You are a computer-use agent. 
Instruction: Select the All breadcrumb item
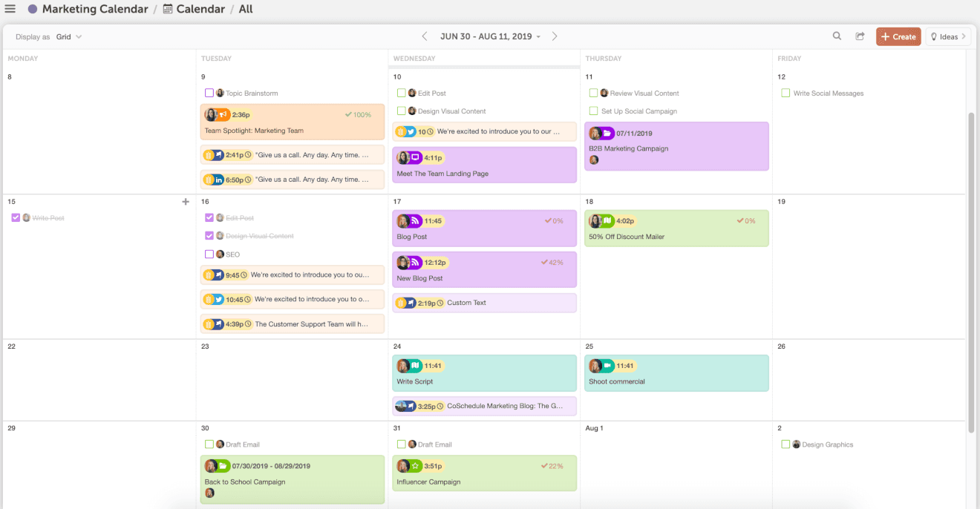pos(246,9)
